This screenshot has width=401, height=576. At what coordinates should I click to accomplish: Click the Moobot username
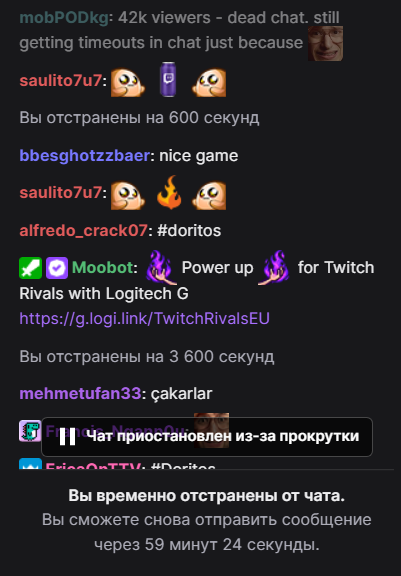[x=102, y=268]
